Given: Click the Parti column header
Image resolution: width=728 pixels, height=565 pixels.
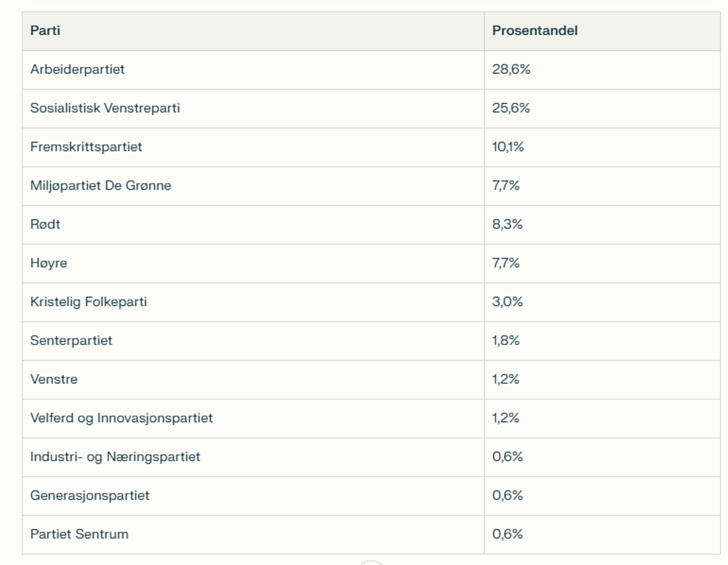Looking at the screenshot, I should click(x=45, y=31).
